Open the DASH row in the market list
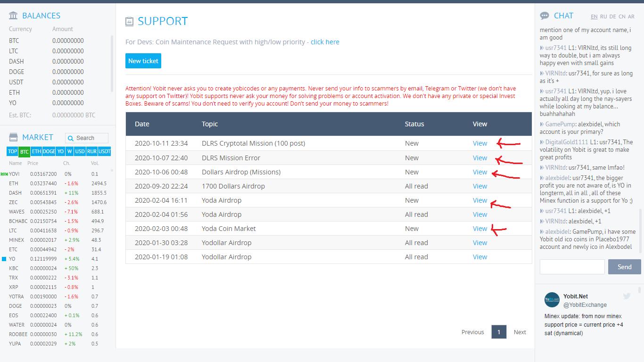The width and height of the screenshot is (644, 362). point(57,193)
